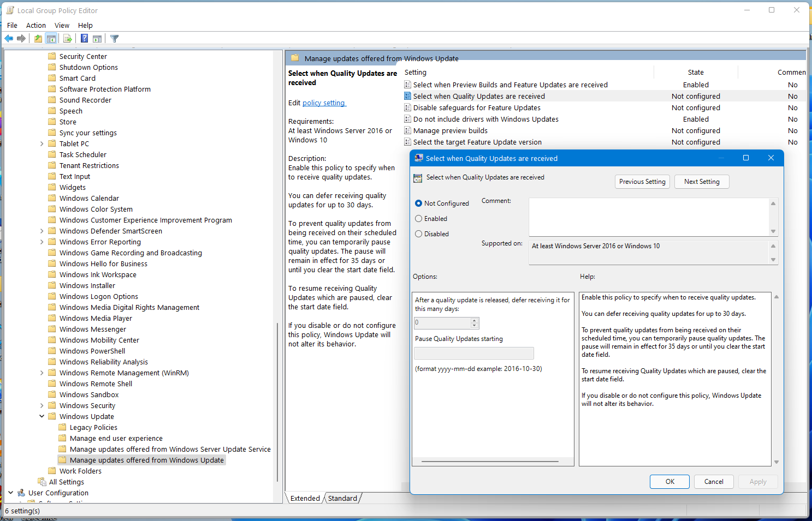Click the Options pane horizontal scrollbar
The width and height of the screenshot is (812, 521).
(490, 462)
